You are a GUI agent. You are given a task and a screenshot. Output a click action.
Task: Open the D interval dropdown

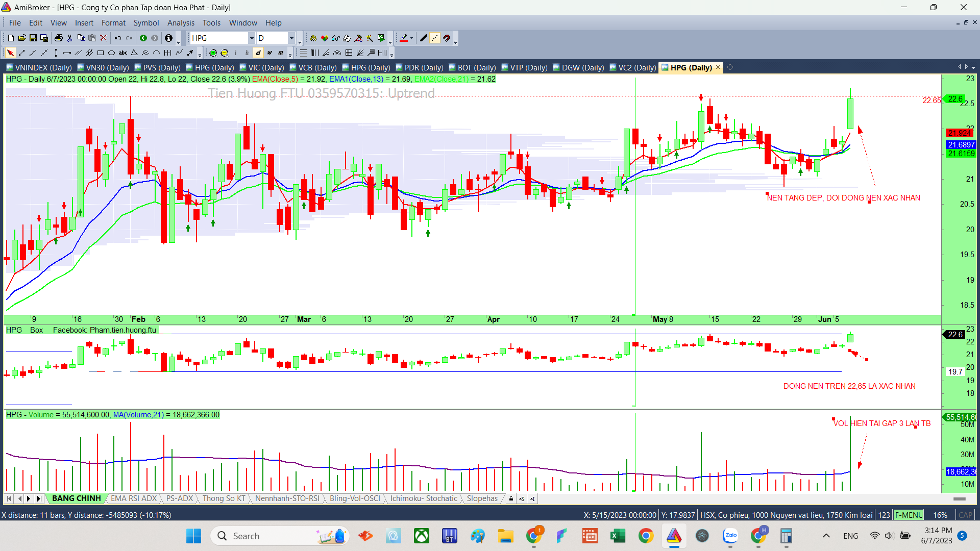[291, 38]
